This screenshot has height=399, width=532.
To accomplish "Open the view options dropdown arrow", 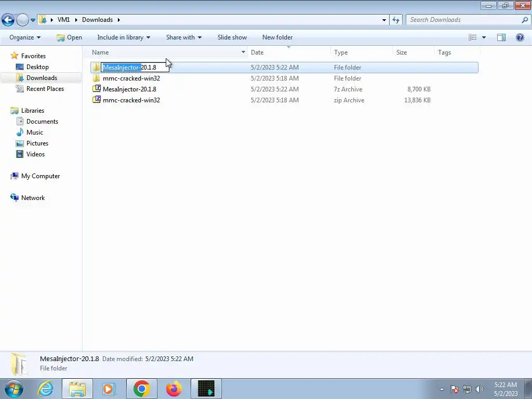I will pos(484,37).
